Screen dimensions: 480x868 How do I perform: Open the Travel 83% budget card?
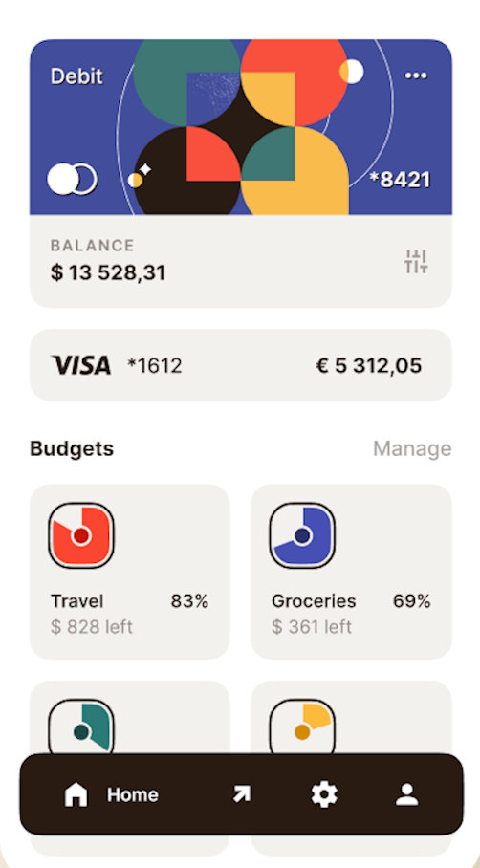click(x=129, y=572)
